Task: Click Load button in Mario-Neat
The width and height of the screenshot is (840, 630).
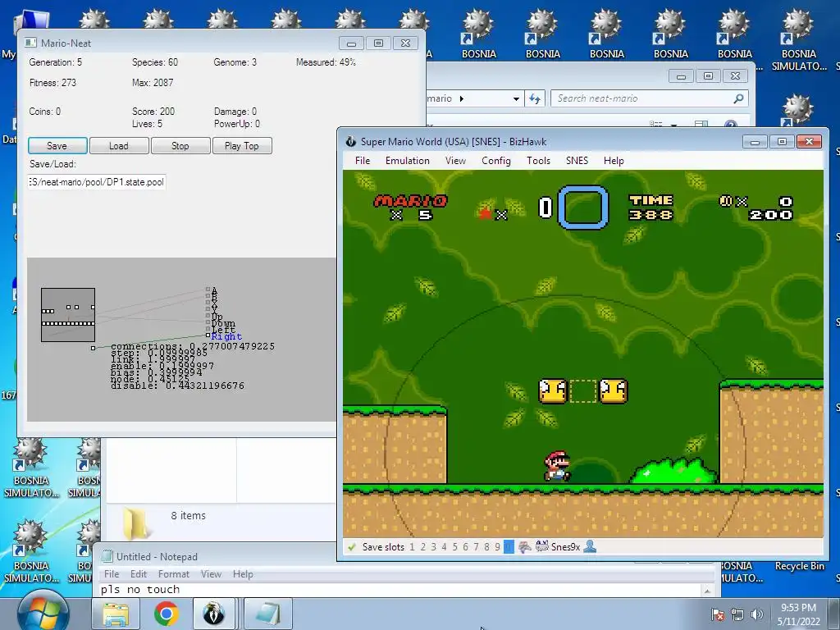Action: (119, 146)
